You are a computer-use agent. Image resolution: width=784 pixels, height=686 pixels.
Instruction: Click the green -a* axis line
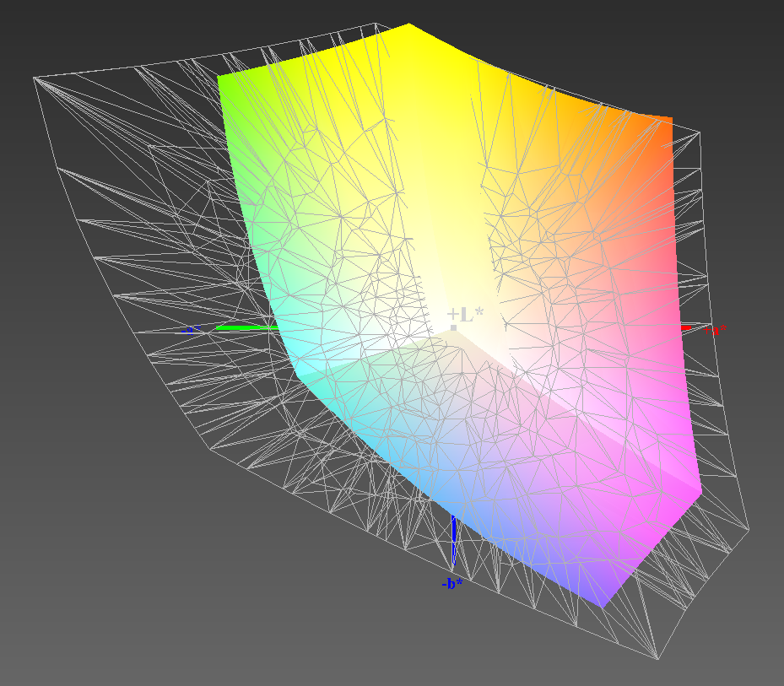(247, 328)
